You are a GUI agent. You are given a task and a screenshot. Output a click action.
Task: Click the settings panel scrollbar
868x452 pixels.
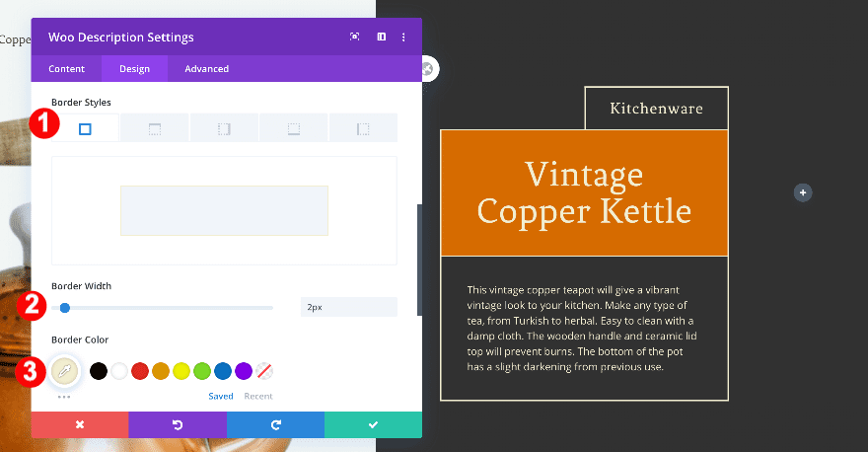coord(419,260)
